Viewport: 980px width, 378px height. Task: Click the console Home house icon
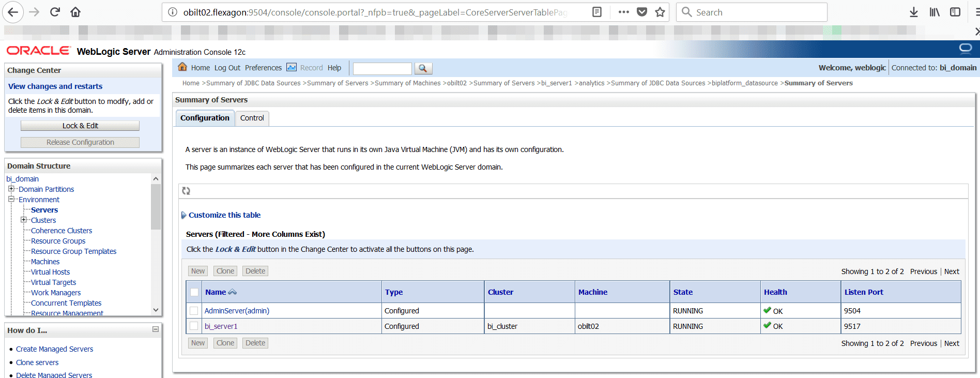click(x=182, y=67)
